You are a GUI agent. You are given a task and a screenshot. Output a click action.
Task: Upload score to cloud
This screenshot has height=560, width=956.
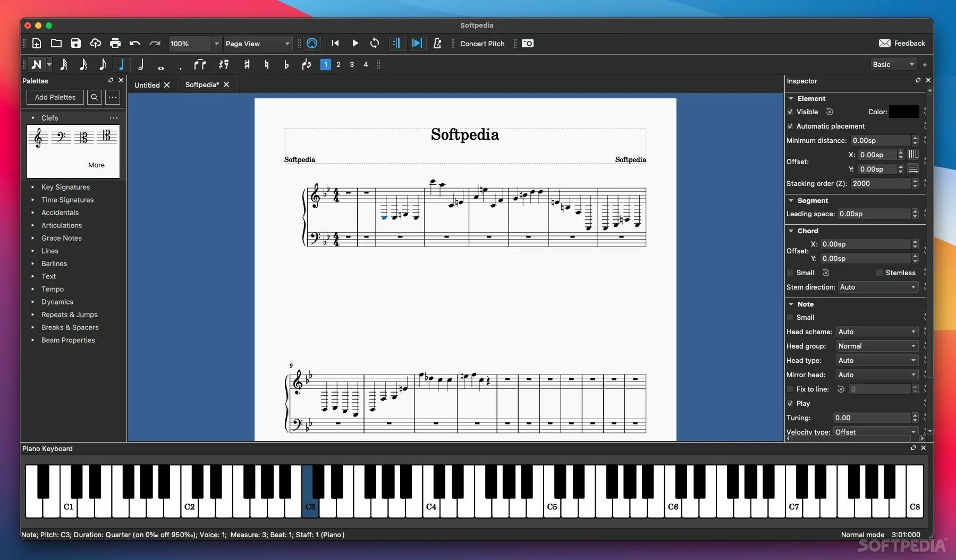96,44
